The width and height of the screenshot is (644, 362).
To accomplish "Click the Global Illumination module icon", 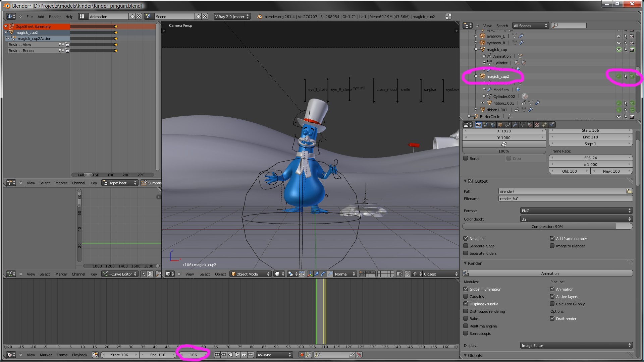I will click(x=466, y=289).
